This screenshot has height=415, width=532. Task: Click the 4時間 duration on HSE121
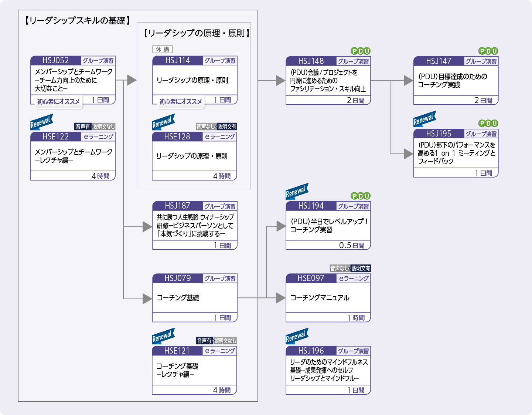[x=222, y=390]
